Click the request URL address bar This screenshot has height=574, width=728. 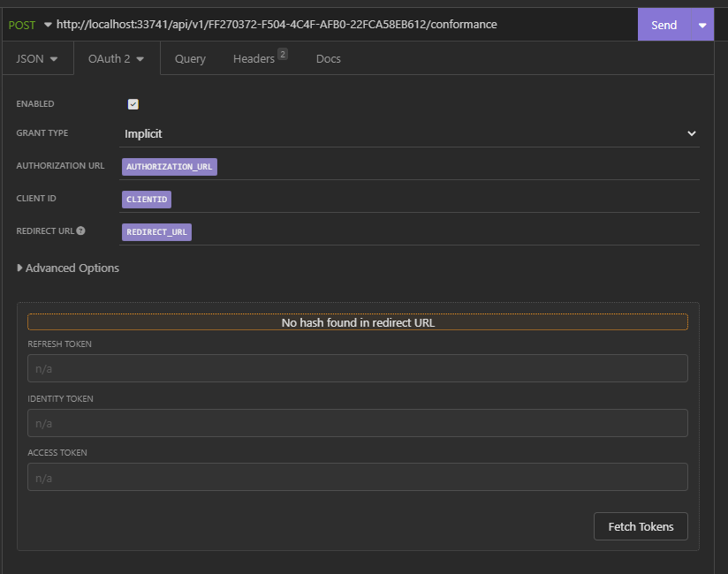click(x=309, y=25)
